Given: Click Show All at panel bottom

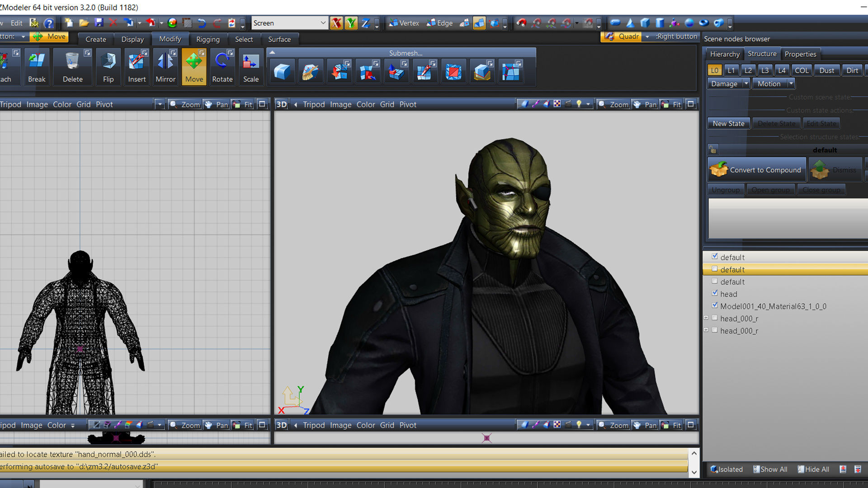Looking at the screenshot, I should point(770,469).
